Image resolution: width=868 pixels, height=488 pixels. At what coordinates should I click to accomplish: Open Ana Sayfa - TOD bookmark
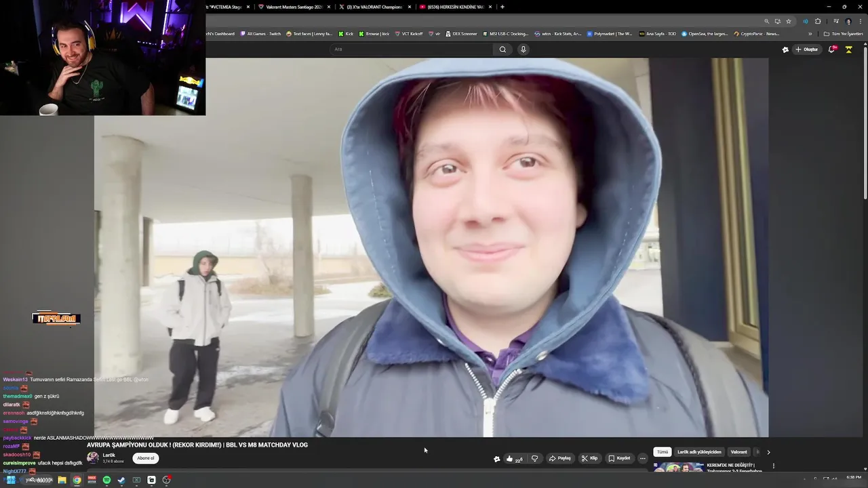[x=658, y=34]
